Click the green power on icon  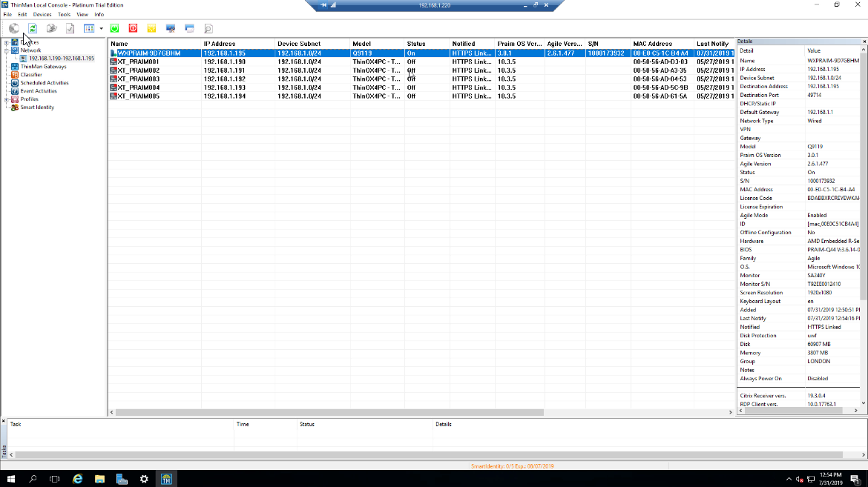click(x=114, y=28)
